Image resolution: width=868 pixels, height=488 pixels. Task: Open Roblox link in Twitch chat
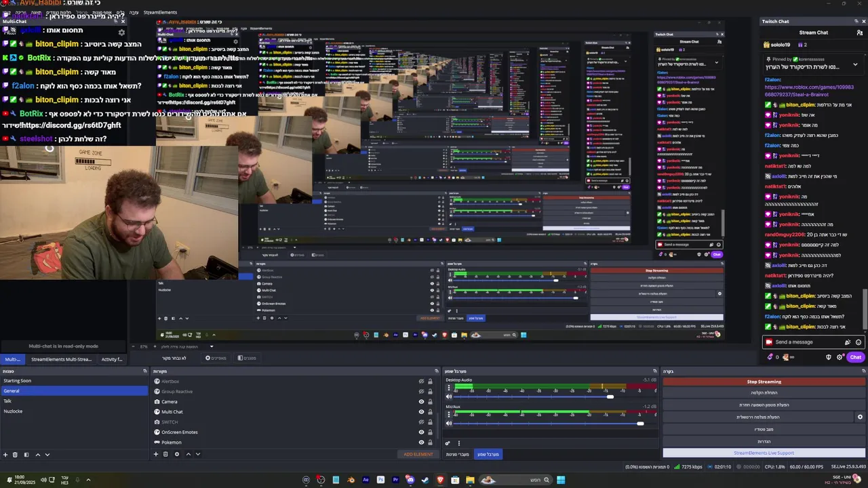pyautogui.click(x=809, y=91)
